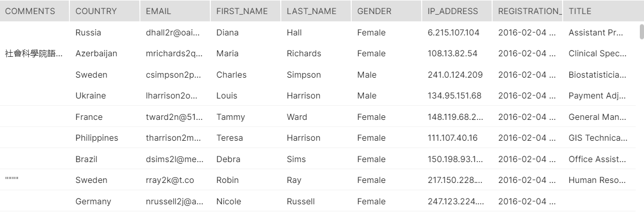Click the LAST_NAME column header

click(312, 11)
